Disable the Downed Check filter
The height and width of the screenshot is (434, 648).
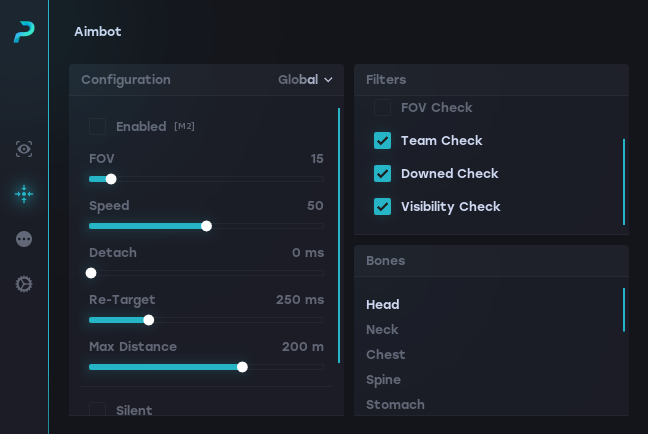(382, 174)
